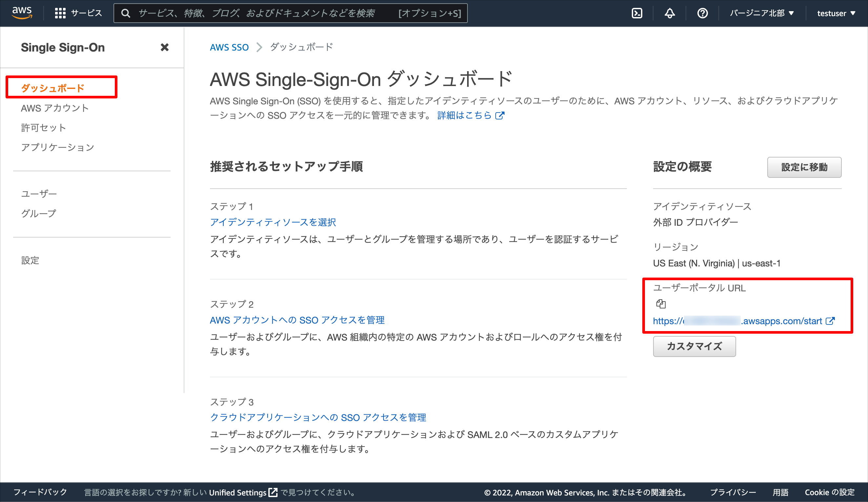Image resolution: width=868 pixels, height=502 pixels.
Task: Click the ステップ 3 label
Action: tap(232, 402)
